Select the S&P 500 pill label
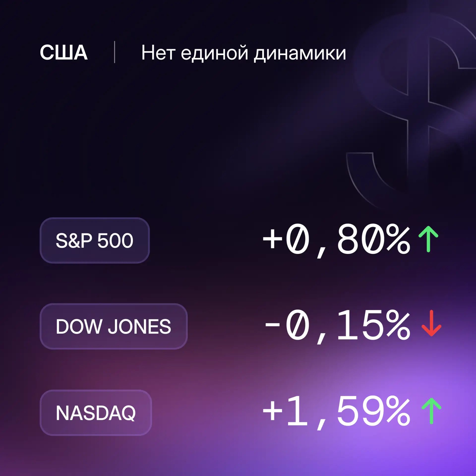Image resolution: width=476 pixels, height=476 pixels. point(95,240)
